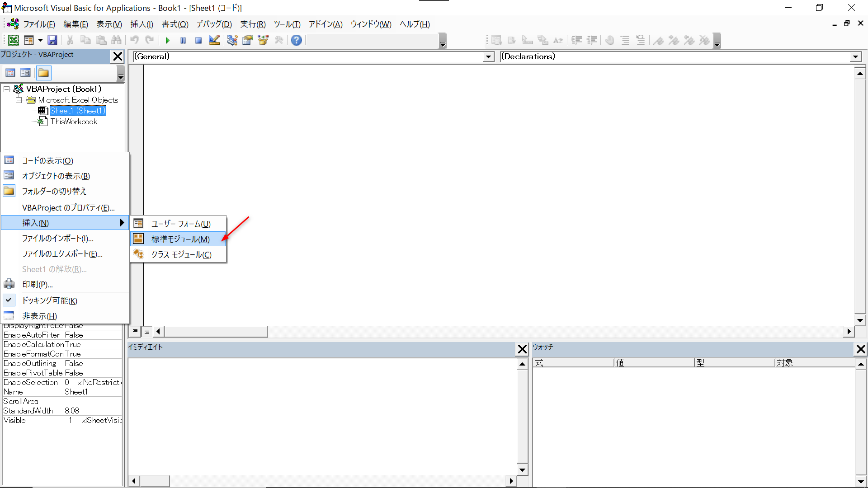Select ユーザー フォーム(U) from submenu
Image resolution: width=868 pixels, height=488 pixels.
[178, 224]
